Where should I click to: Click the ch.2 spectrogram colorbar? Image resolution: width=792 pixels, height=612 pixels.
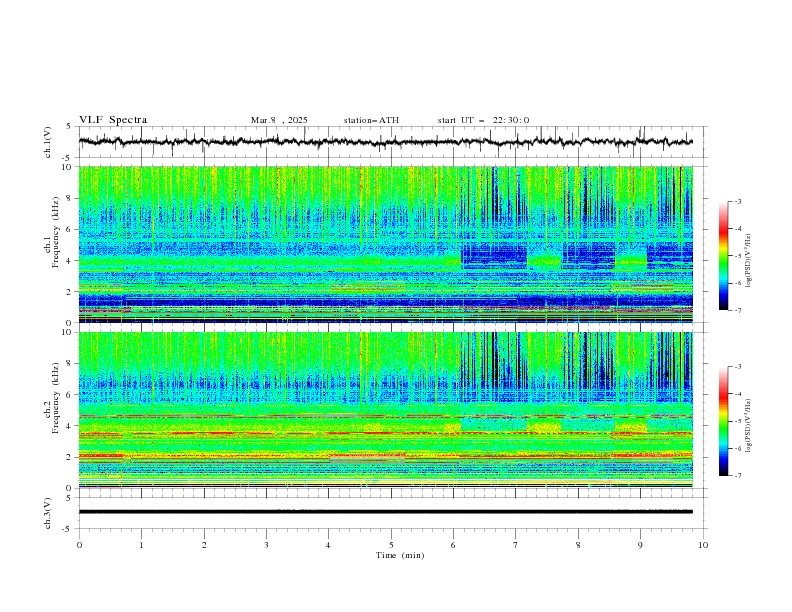pyautogui.click(x=723, y=421)
